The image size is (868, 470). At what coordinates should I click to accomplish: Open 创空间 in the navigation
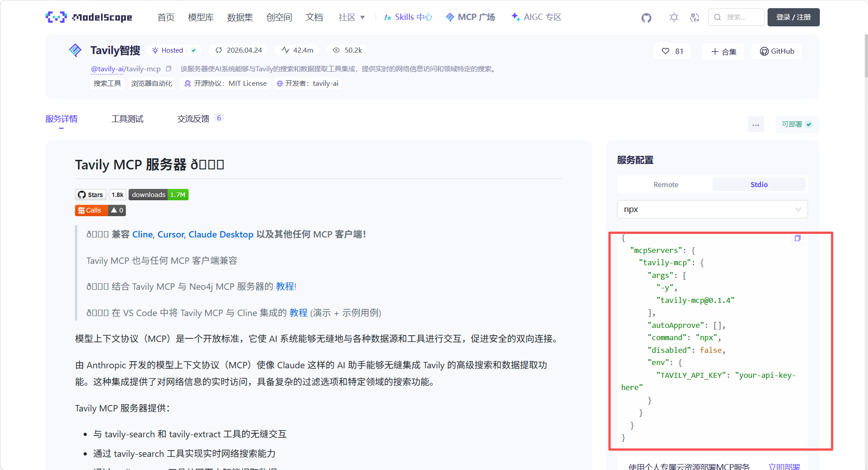(279, 17)
